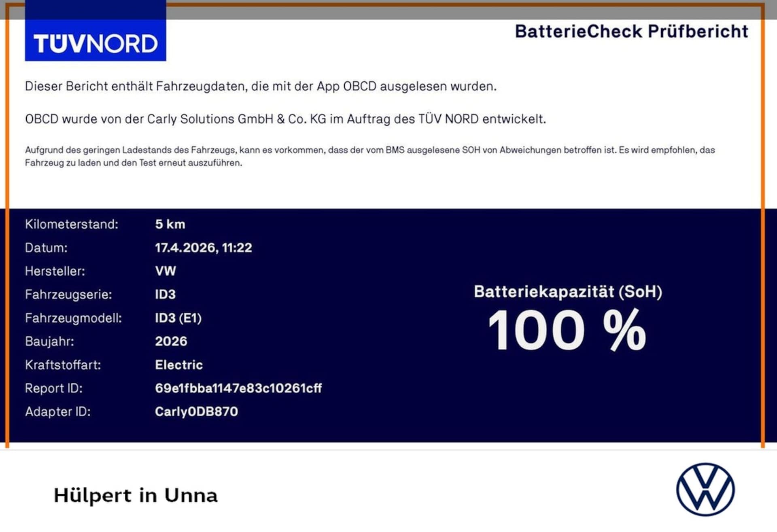This screenshot has height=532, width=777.
Task: Select the BatterieCheck Prüfbericht heading
Action: pos(631,32)
